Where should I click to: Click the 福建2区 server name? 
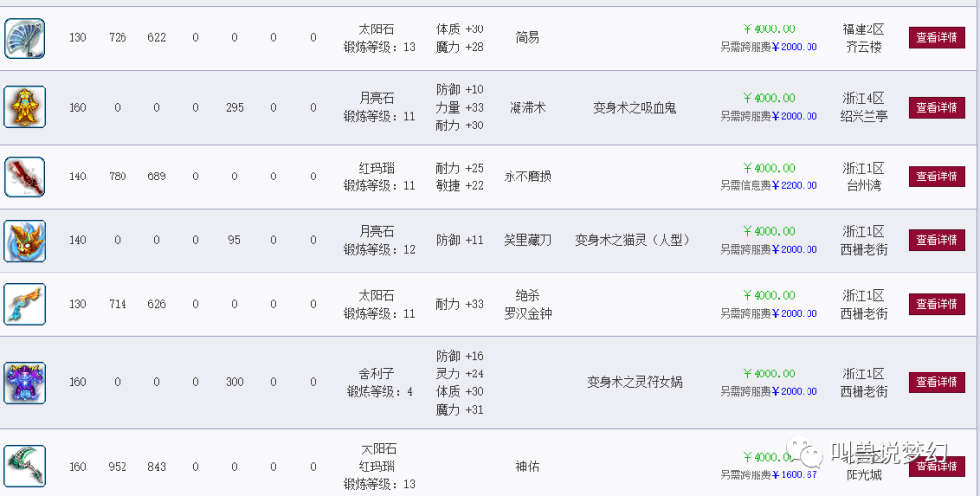[862, 29]
